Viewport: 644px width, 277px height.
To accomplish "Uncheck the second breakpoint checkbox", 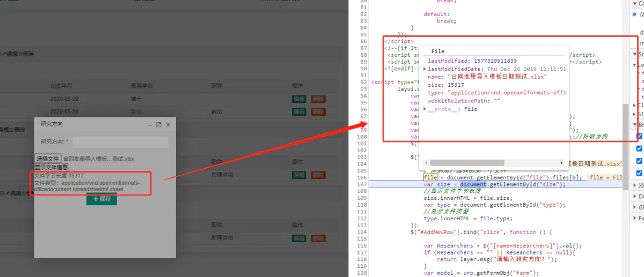I will point(639,148).
